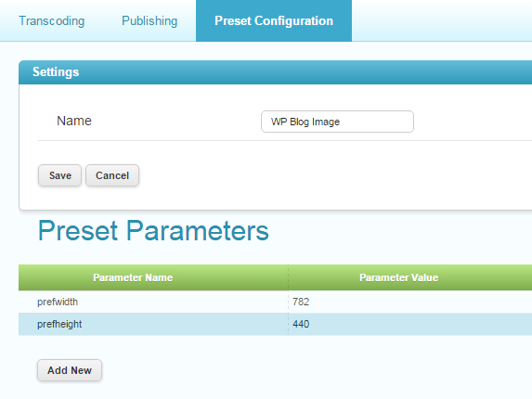Click the separator line under the Name row
Screen dimensions: 532x399
point(285,140)
